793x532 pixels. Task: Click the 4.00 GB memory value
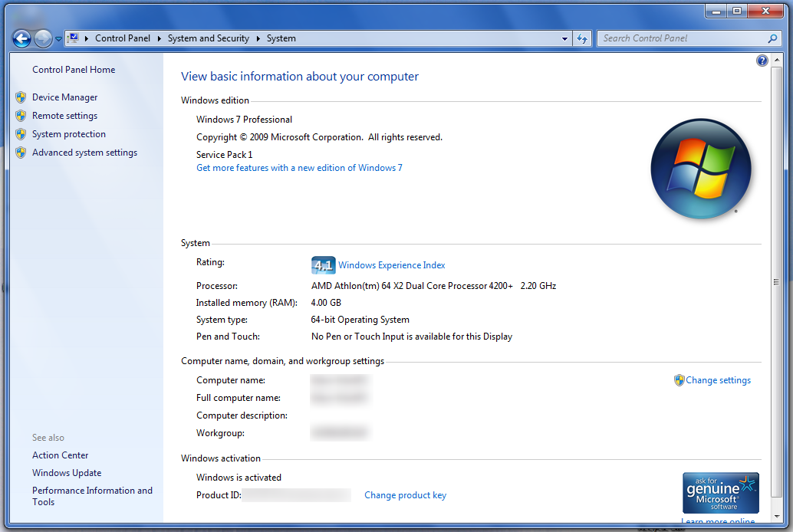point(326,302)
